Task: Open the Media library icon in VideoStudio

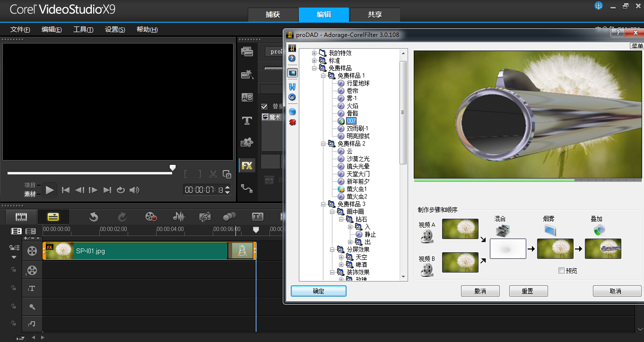Action: coord(247,51)
